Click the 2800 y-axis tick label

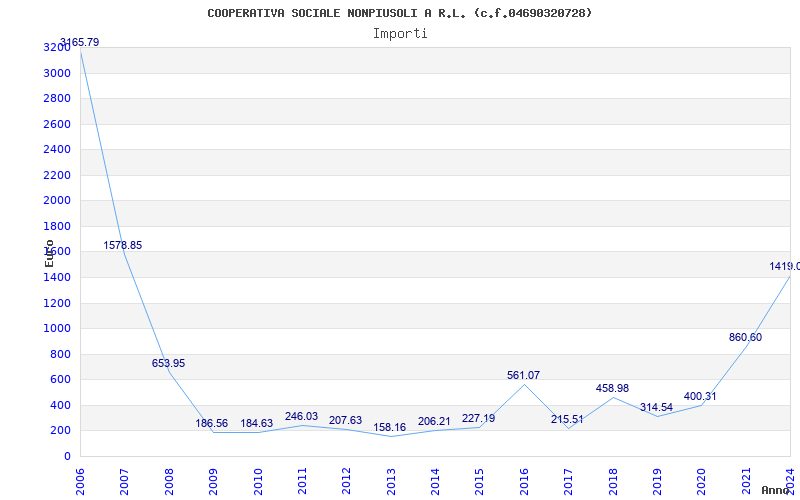[x=57, y=99]
